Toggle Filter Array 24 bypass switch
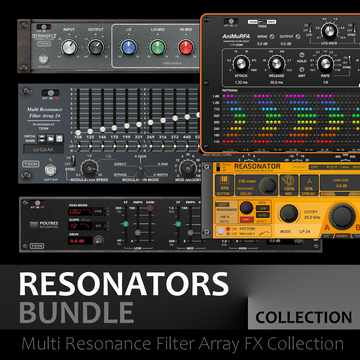Image resolution: width=360 pixels, height=360 pixels. 50,93
